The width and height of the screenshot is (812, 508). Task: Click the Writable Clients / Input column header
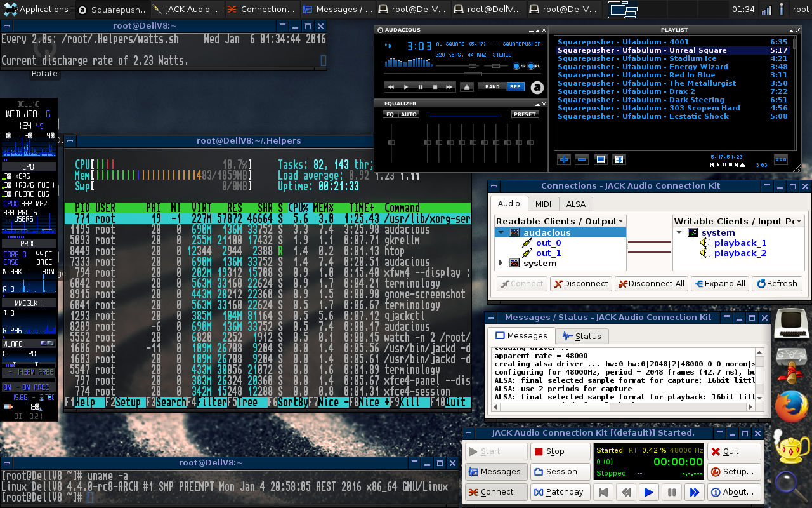pyautogui.click(x=739, y=221)
